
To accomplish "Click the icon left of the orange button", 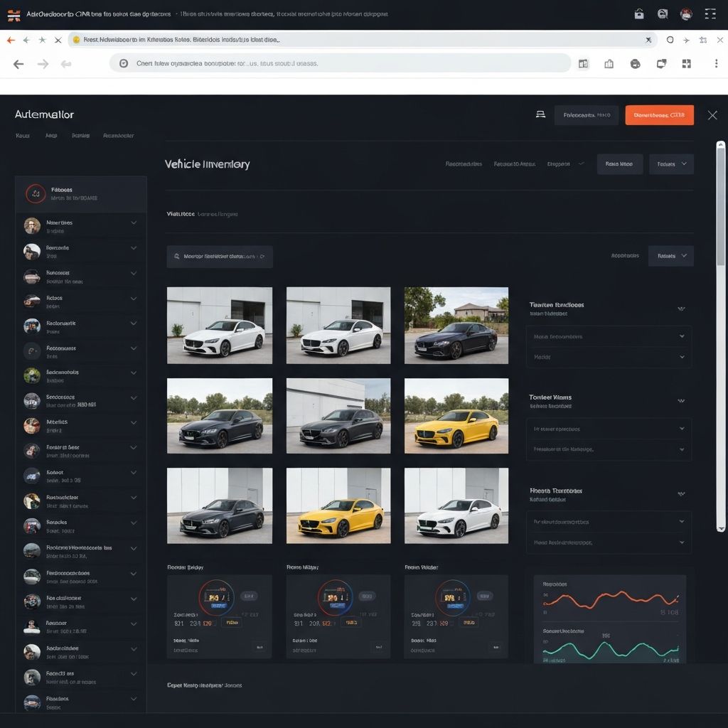I will point(540,114).
